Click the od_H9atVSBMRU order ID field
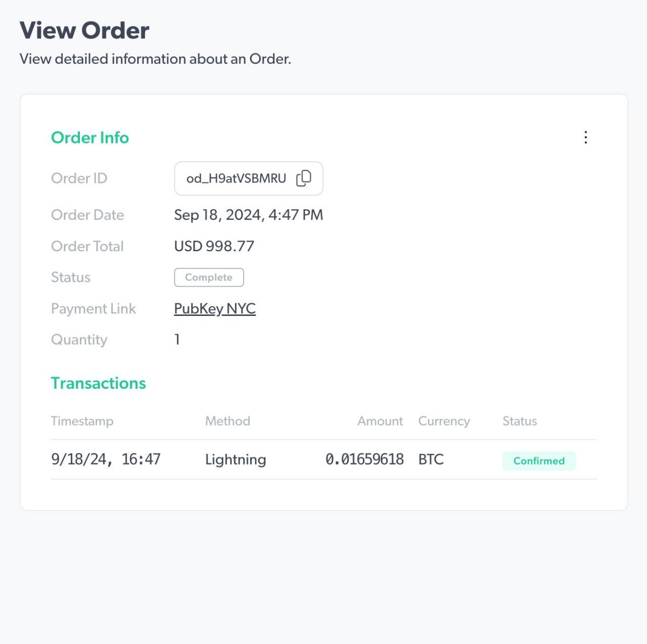Screen dimensions: 647x644 click(x=236, y=178)
